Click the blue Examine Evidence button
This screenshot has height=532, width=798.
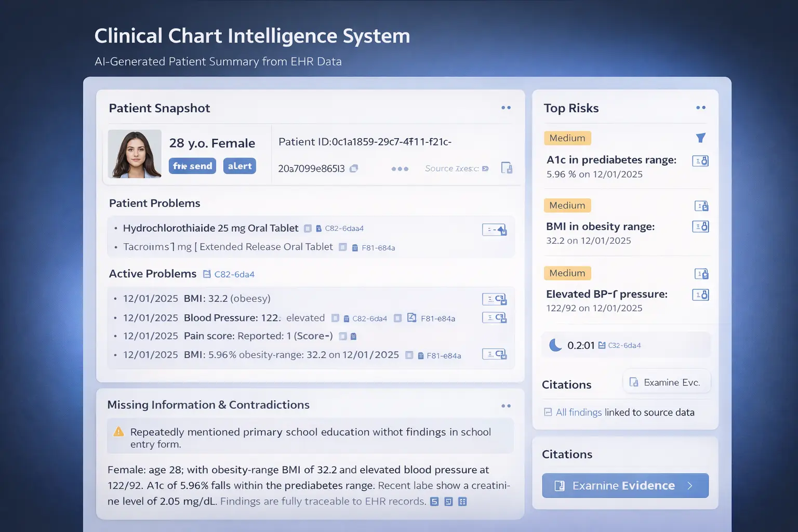(x=625, y=485)
